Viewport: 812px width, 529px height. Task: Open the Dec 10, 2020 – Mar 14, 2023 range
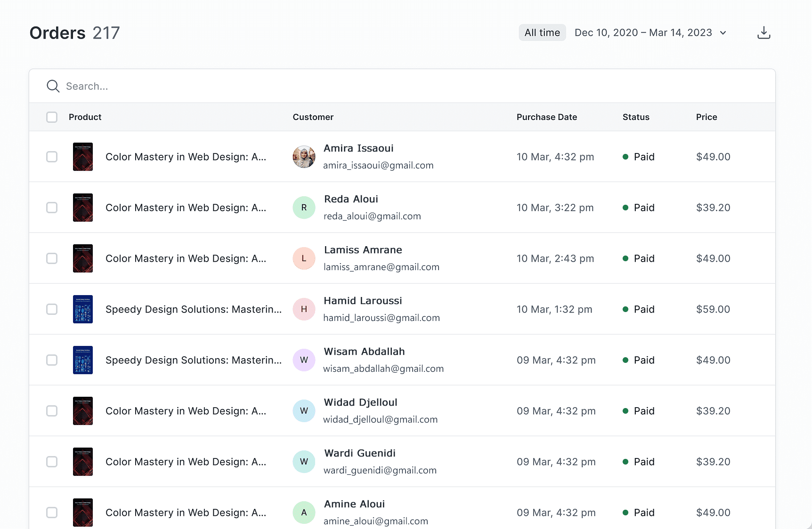click(x=643, y=33)
